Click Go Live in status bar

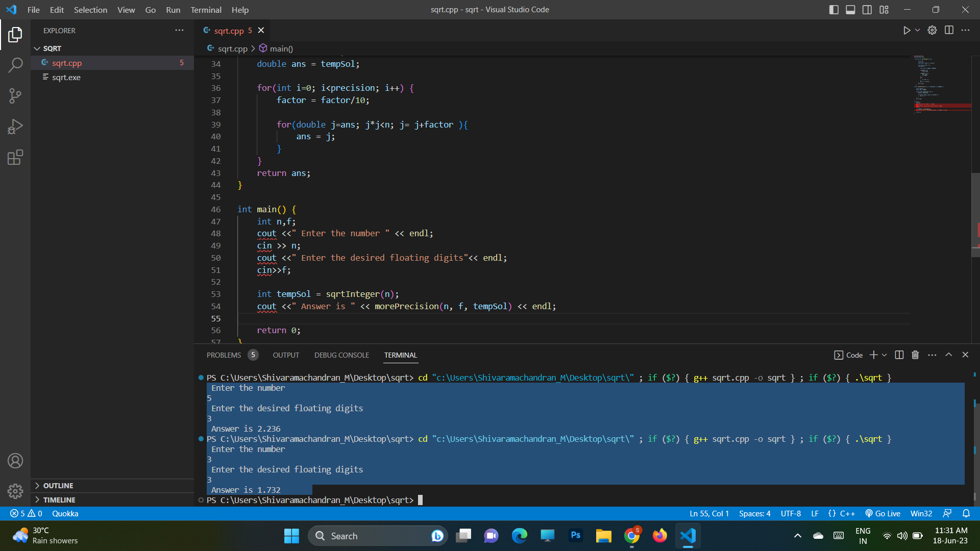[x=883, y=514]
